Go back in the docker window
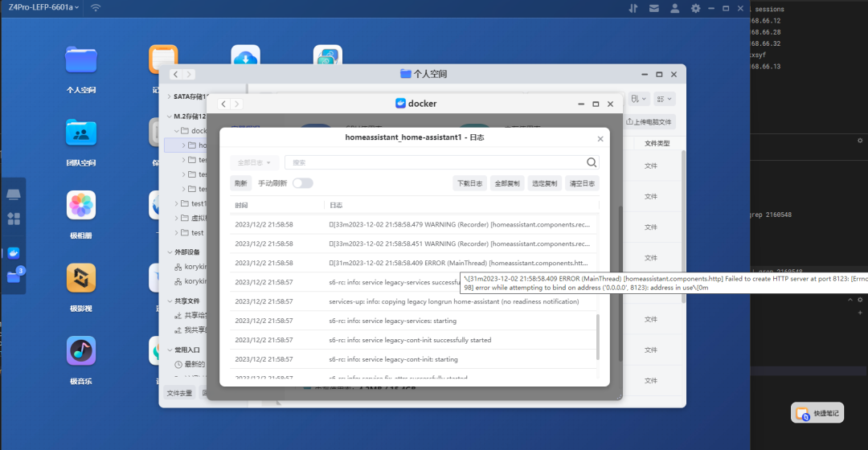Viewport: 868px width, 450px height. [223, 104]
